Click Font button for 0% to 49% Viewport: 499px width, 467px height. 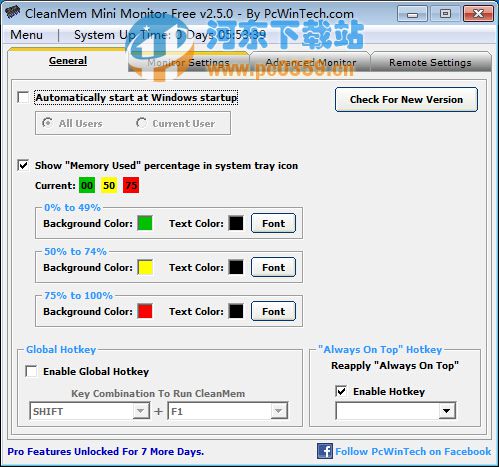(x=273, y=223)
